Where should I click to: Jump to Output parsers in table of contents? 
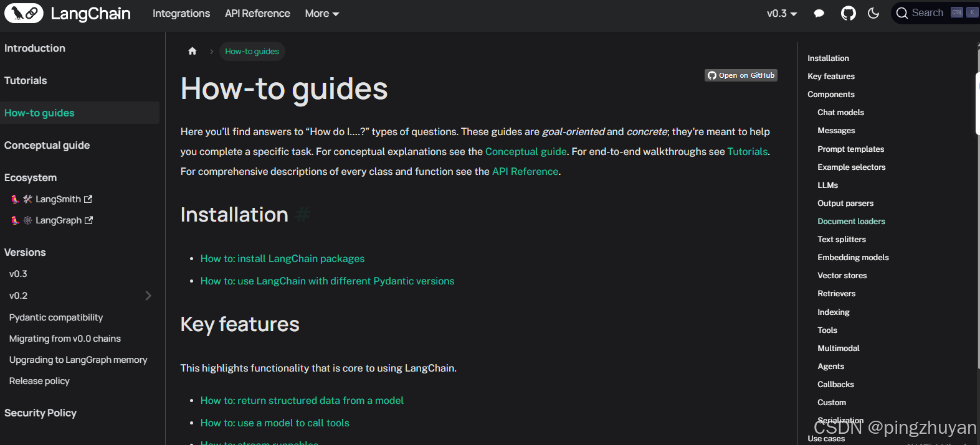[x=845, y=203]
